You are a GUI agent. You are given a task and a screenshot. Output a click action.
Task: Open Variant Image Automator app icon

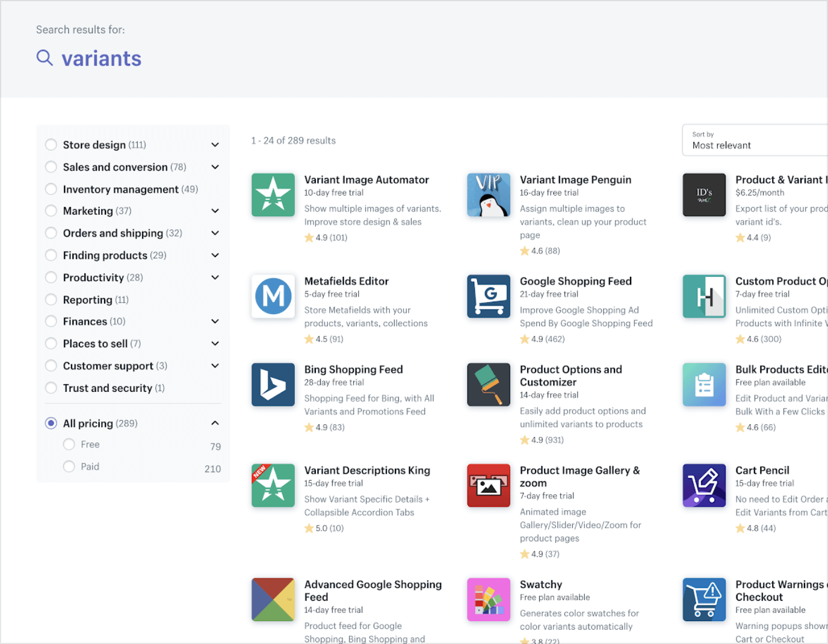point(273,195)
